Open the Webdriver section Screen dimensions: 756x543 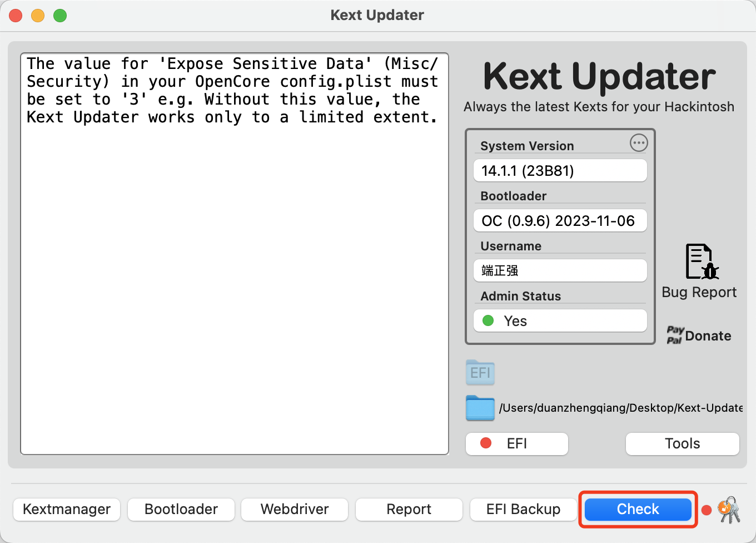294,509
